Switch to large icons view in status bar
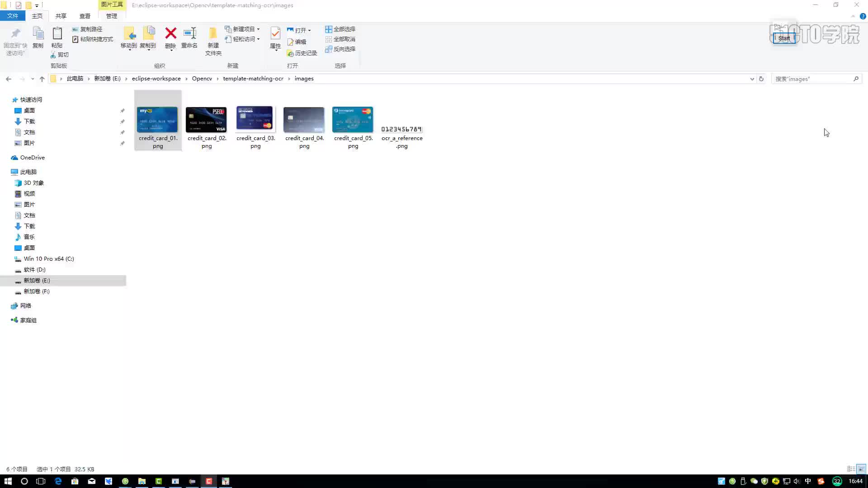Viewport: 868px width, 488px height. coord(861,469)
